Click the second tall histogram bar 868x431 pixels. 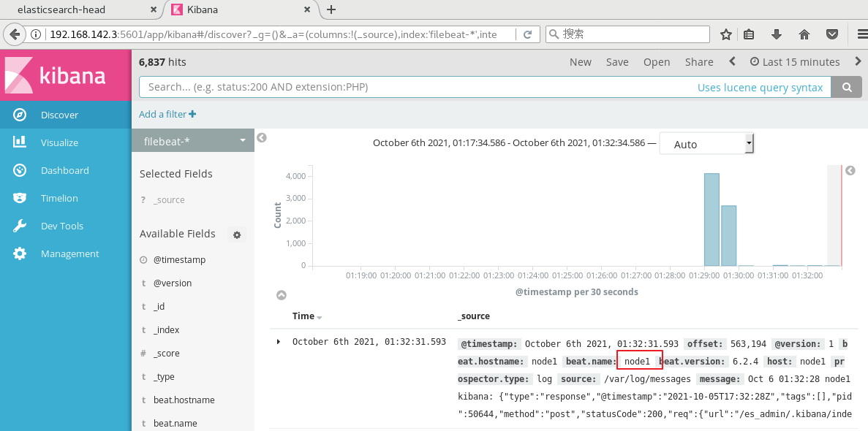(x=728, y=236)
